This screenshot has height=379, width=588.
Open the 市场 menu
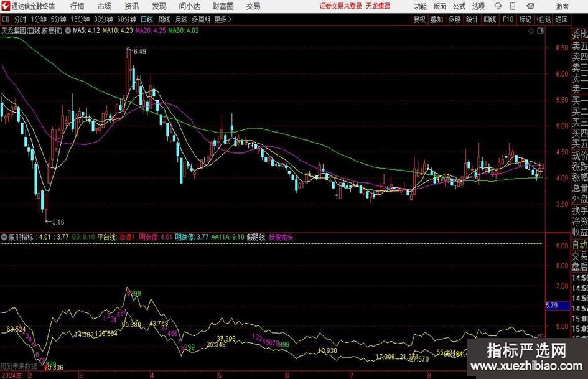(105, 6)
